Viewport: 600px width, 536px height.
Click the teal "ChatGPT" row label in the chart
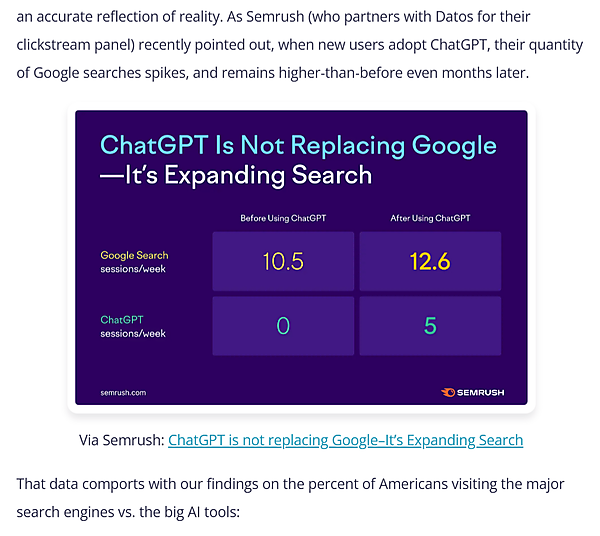122,320
